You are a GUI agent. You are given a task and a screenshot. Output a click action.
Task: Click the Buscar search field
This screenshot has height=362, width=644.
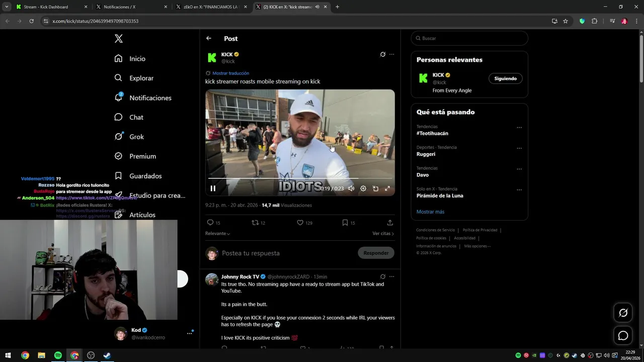pyautogui.click(x=469, y=38)
